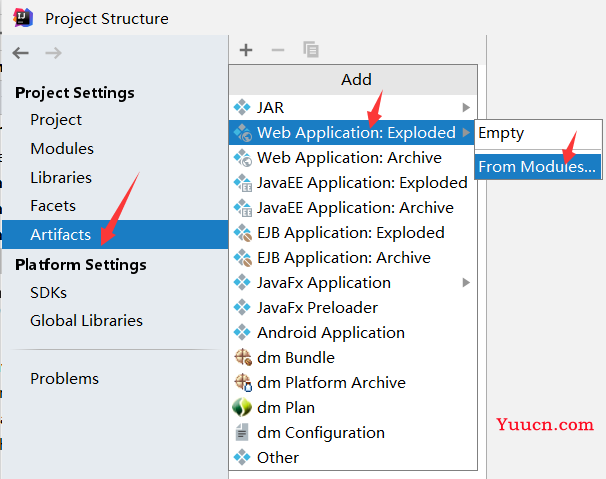Choose dm Plan menu entry

click(x=353, y=407)
